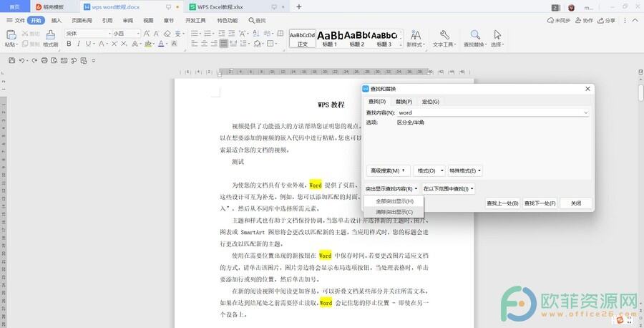This screenshot has height=328, width=644.
Task: Click the Close button in find dialog
Action: tap(576, 203)
